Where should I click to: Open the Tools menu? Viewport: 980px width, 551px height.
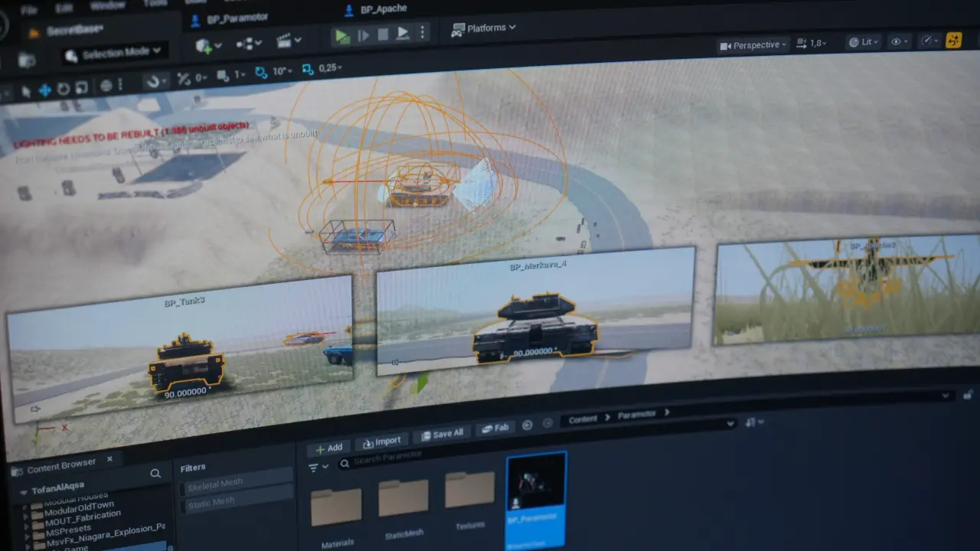pyautogui.click(x=155, y=3)
